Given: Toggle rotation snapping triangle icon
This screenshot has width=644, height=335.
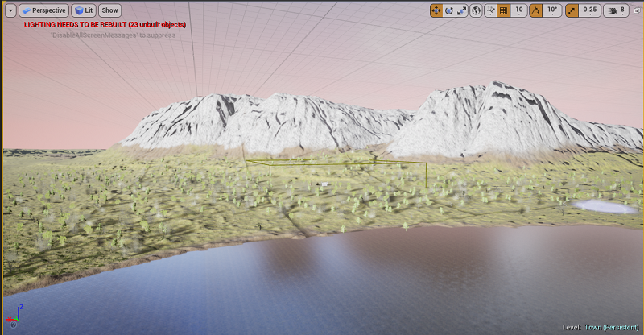Looking at the screenshot, I should pos(536,10).
